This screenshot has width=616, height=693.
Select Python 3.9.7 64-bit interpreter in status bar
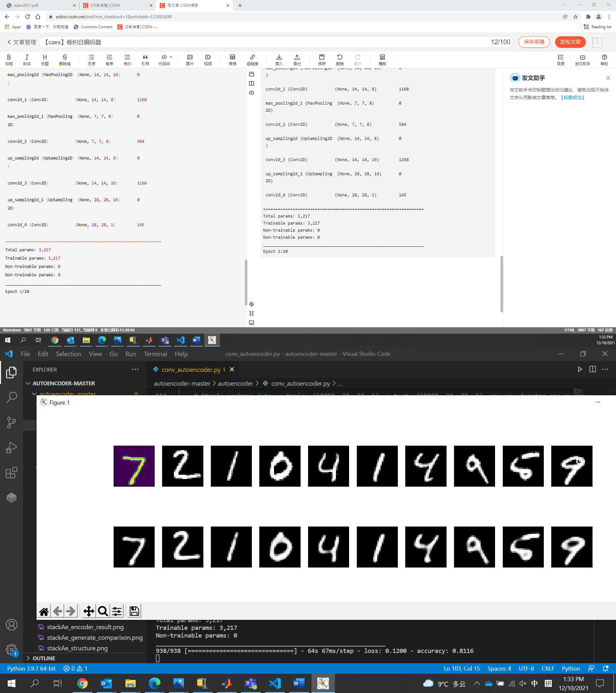tap(31, 668)
